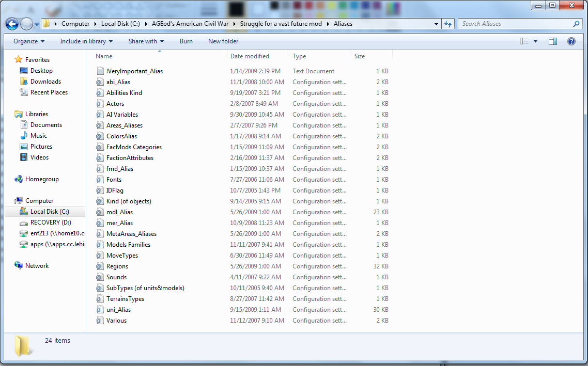Image resolution: width=588 pixels, height=366 pixels.
Task: Select the Regions configuration file icon
Action: point(100,266)
